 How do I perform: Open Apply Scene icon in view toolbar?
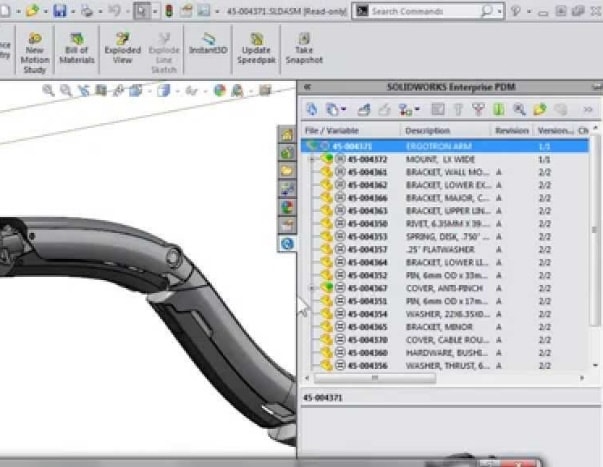[x=238, y=91]
